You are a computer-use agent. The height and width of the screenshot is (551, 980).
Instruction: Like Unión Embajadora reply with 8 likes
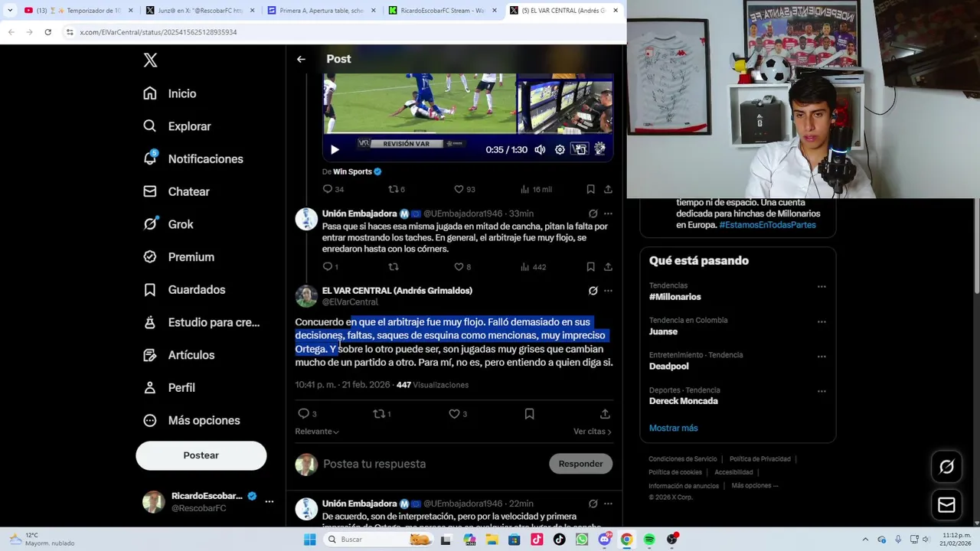coord(462,266)
